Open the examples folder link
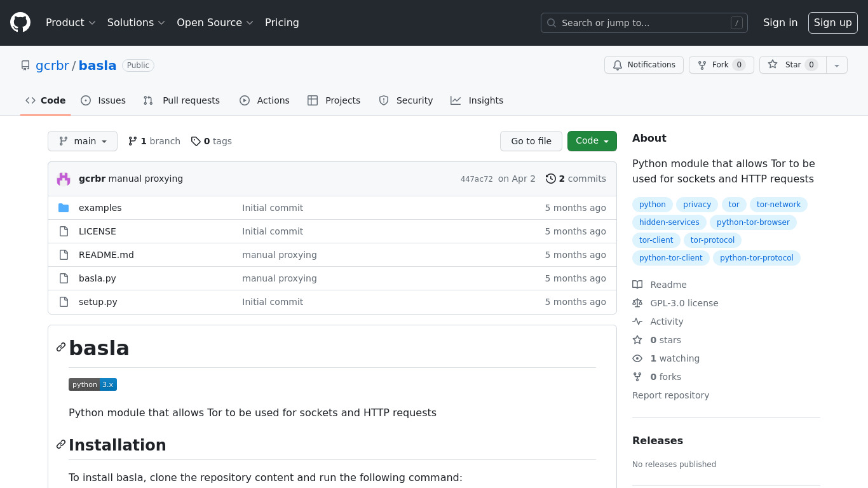 [100, 208]
